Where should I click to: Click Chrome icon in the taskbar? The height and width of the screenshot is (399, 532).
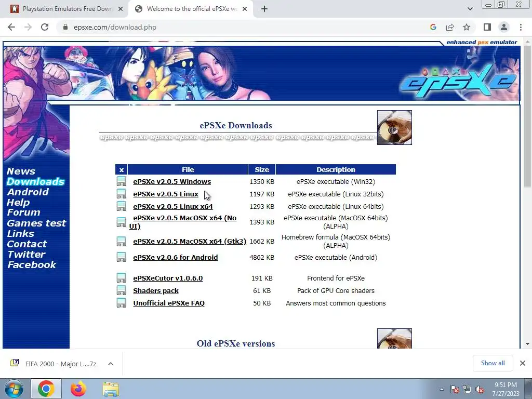click(x=46, y=389)
